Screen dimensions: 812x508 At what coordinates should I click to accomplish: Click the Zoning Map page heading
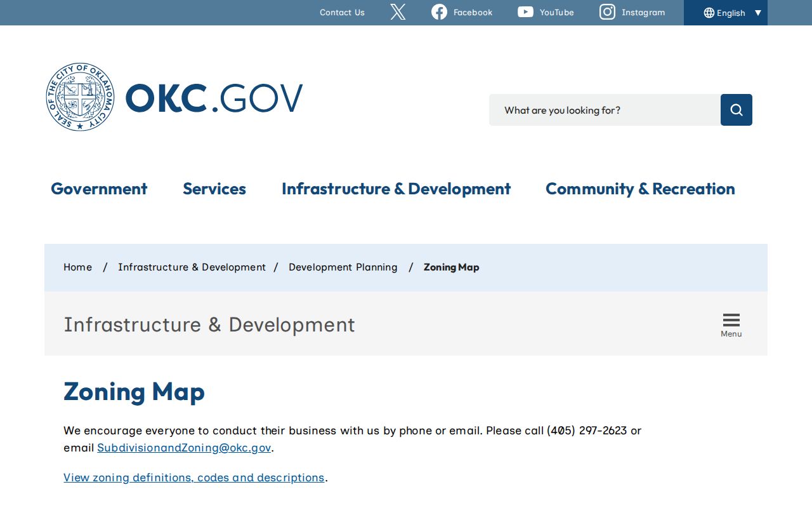pyautogui.click(x=134, y=392)
